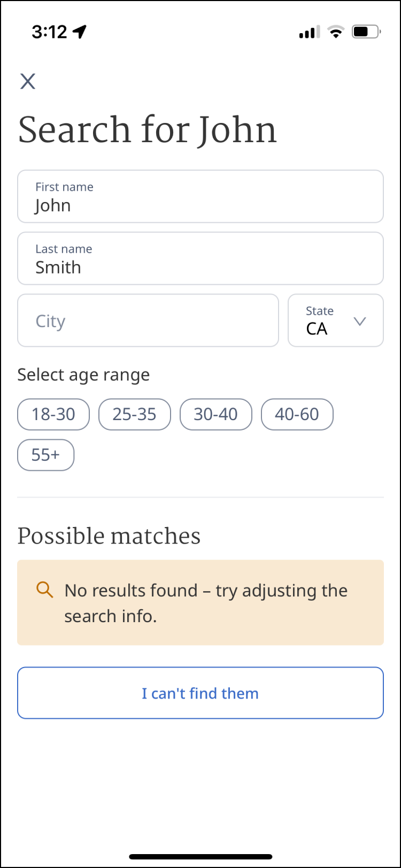Tap the magnifying glass icon in results banner
401x868 pixels.
pos(45,590)
